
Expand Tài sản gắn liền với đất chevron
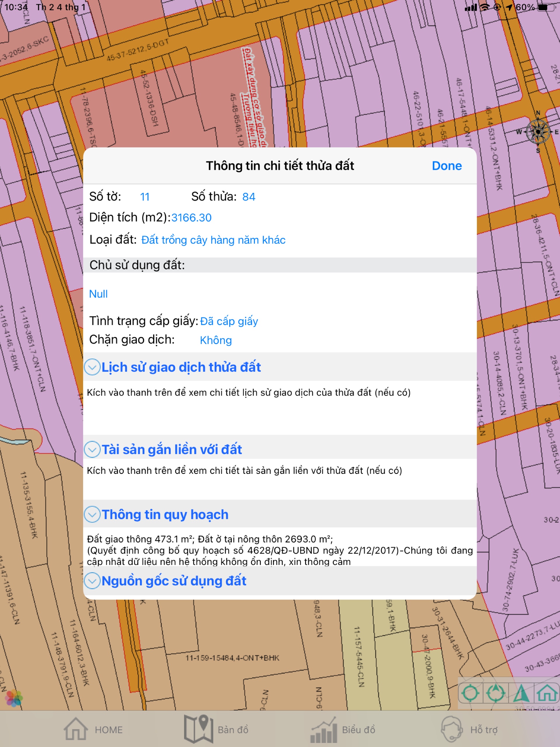[x=92, y=449]
